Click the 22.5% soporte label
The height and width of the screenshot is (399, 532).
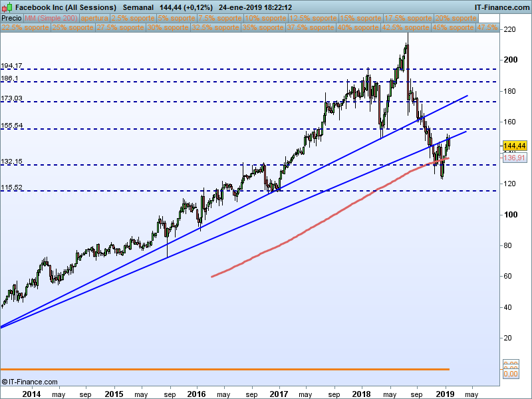pos(25,27)
